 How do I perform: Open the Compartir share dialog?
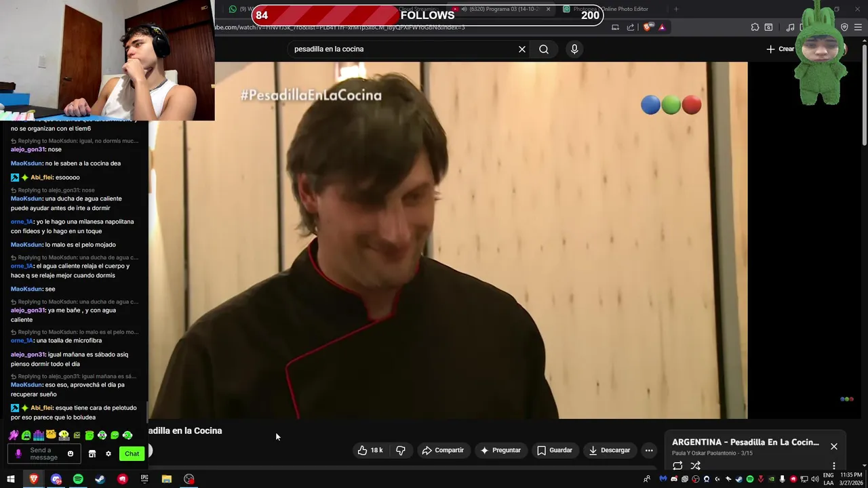coord(443,450)
